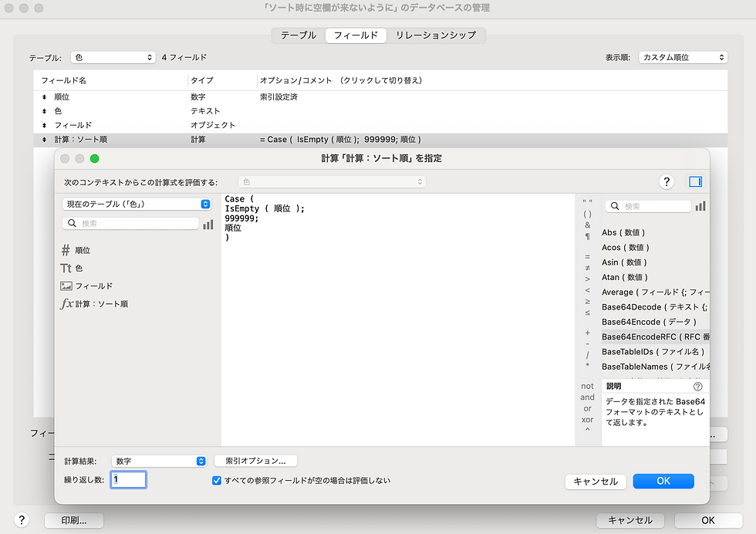Click inside the calculation formula editor
Viewport: 756px width, 534px height.
click(x=398, y=319)
